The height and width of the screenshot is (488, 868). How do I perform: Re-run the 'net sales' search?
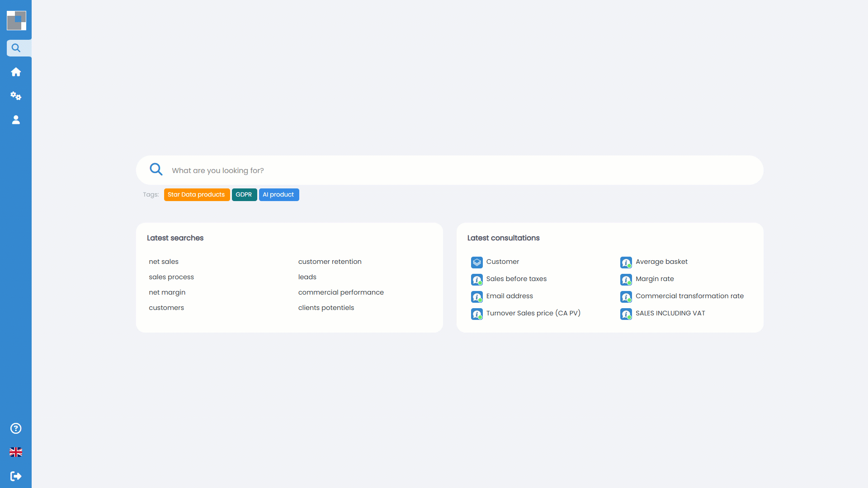click(x=164, y=262)
